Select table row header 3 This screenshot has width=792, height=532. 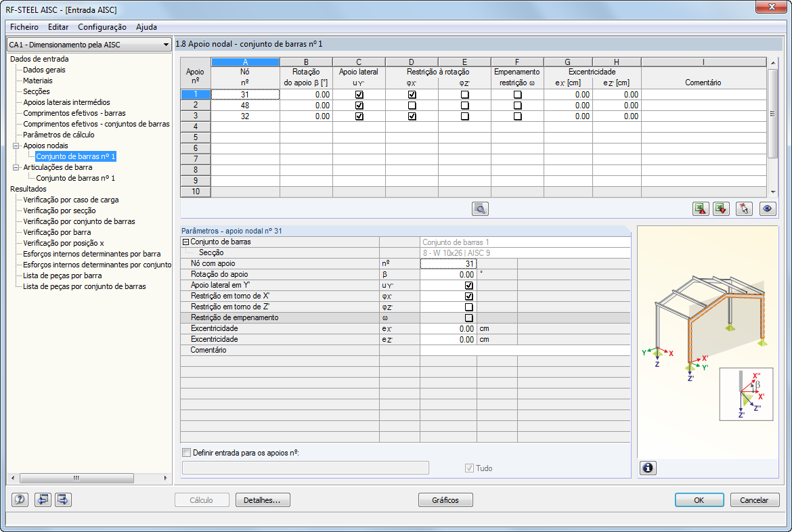click(x=196, y=116)
